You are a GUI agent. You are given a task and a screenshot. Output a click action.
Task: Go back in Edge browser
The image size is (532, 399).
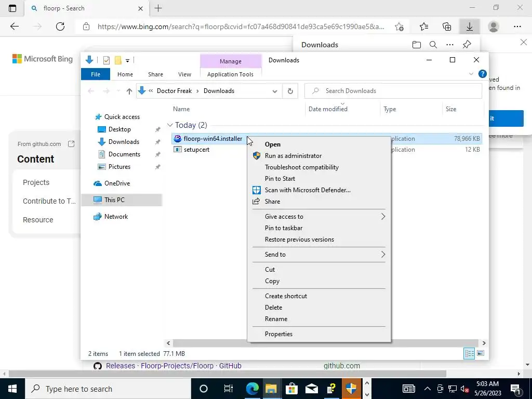tap(14, 26)
